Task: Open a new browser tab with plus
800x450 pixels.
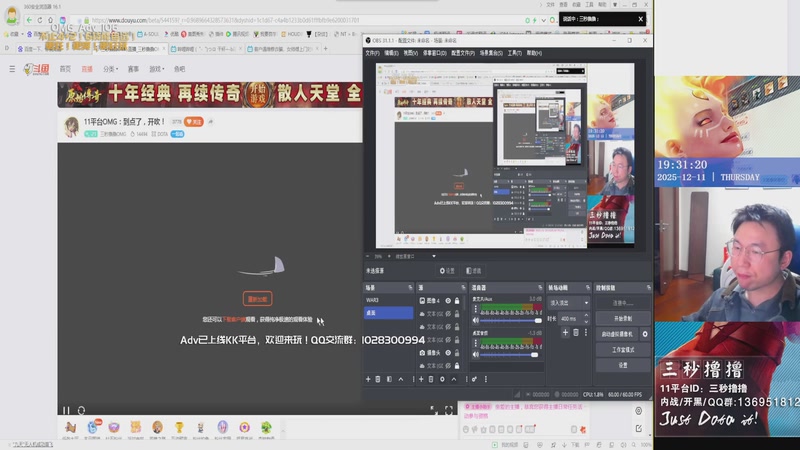Action: (x=326, y=49)
